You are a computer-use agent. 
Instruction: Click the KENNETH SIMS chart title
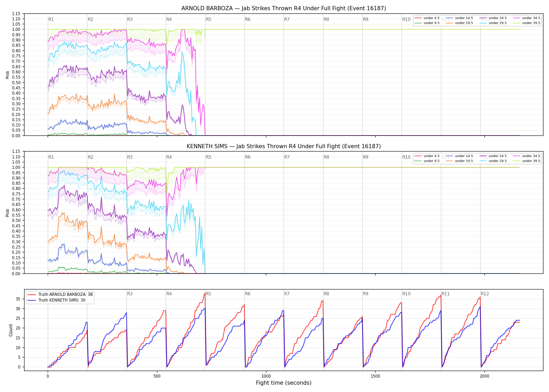284,146
